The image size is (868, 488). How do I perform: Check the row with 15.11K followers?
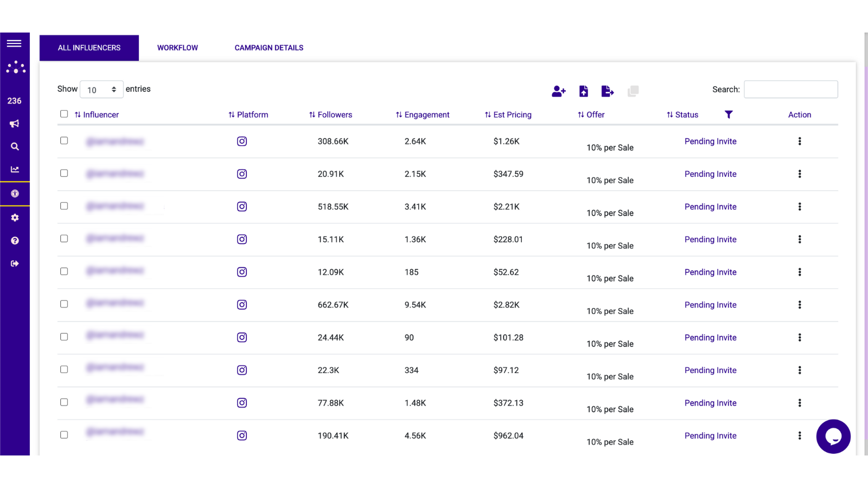[x=64, y=239]
